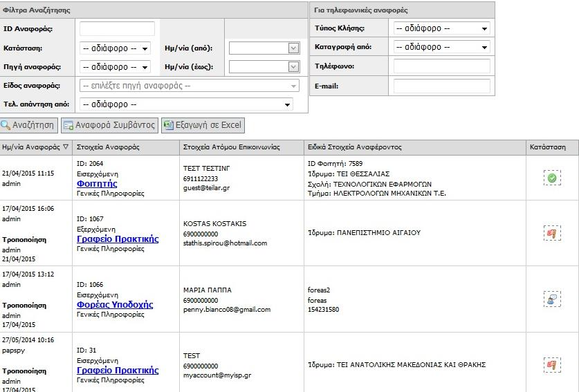
Task: Click the Αναφορά Συμβάντος button
Action: 110,125
